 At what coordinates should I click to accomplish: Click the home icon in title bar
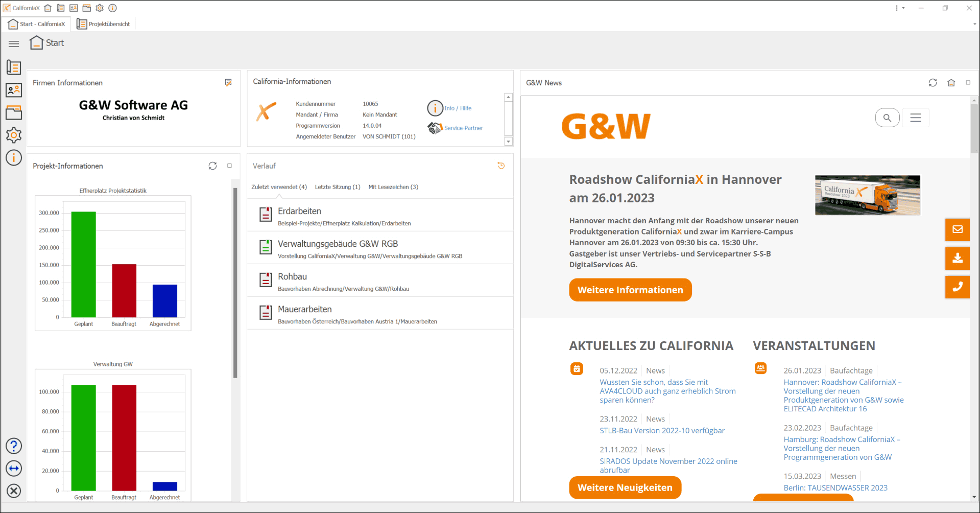pyautogui.click(x=47, y=8)
